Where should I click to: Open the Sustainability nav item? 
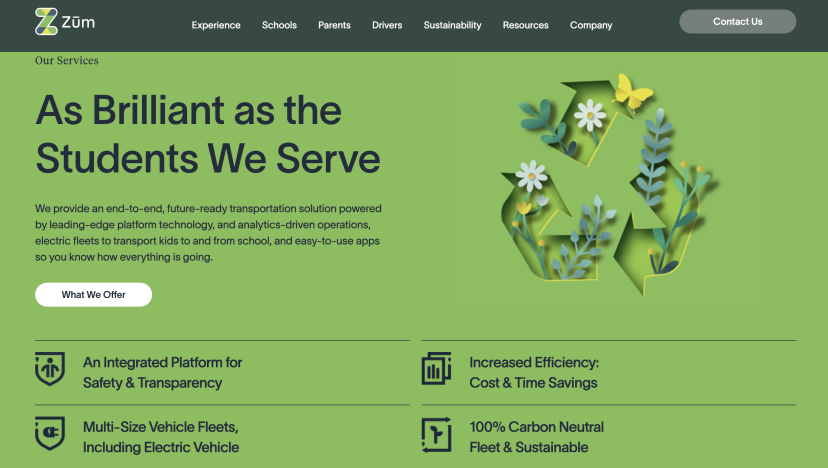[452, 25]
